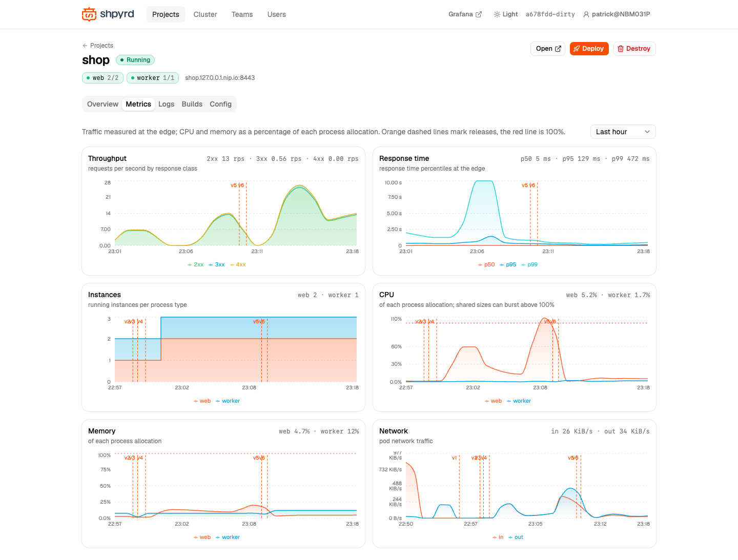Navigate to Projects in top menu

[166, 14]
